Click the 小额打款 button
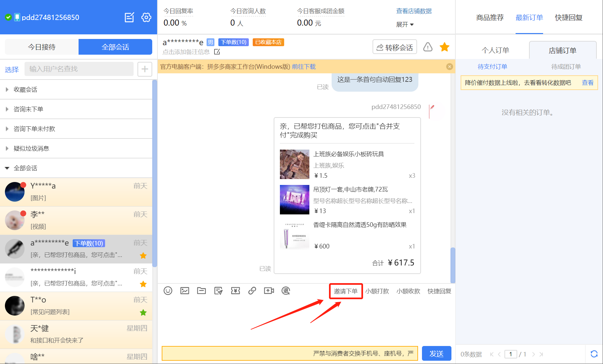The height and width of the screenshot is (364, 603). coord(377,291)
